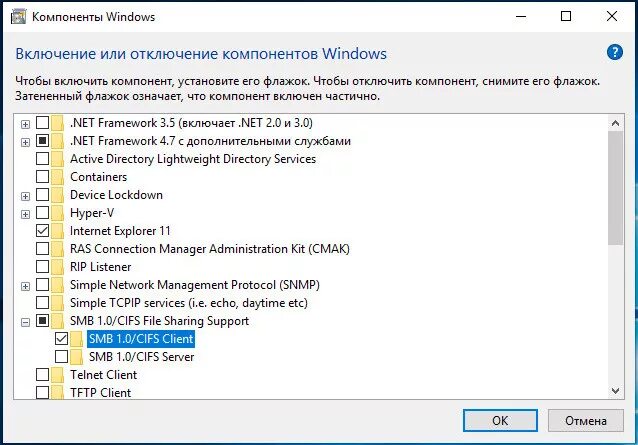Expand the .NET Framework 3.5 node
This screenshot has width=638, height=445.
point(25,124)
